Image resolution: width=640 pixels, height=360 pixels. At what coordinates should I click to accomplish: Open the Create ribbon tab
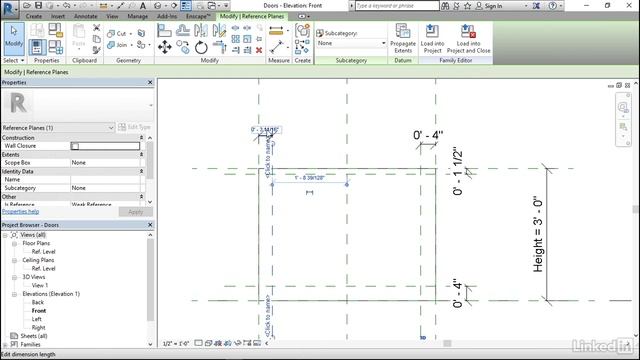point(33,16)
